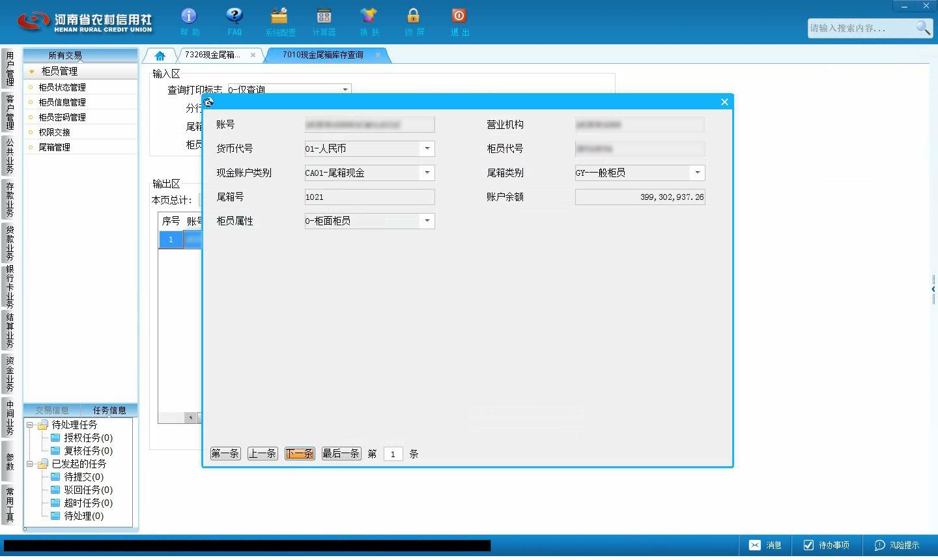Image resolution: width=938 pixels, height=560 pixels.
Task: Click the 驳回任务(0) folder icon
Action: (55, 490)
